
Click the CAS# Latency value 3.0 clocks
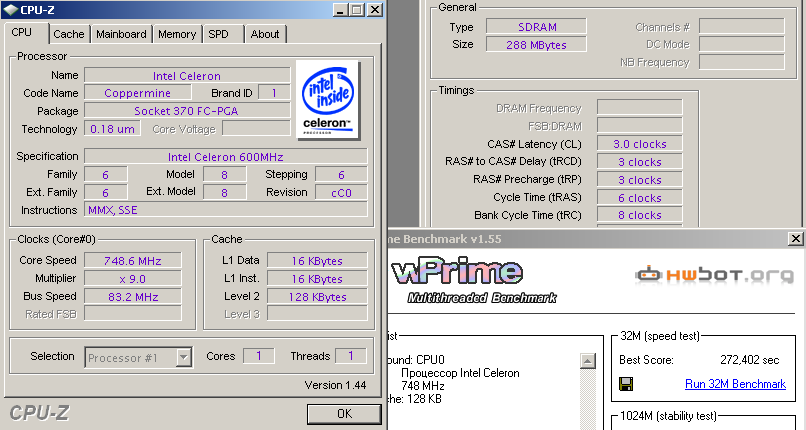(x=639, y=143)
